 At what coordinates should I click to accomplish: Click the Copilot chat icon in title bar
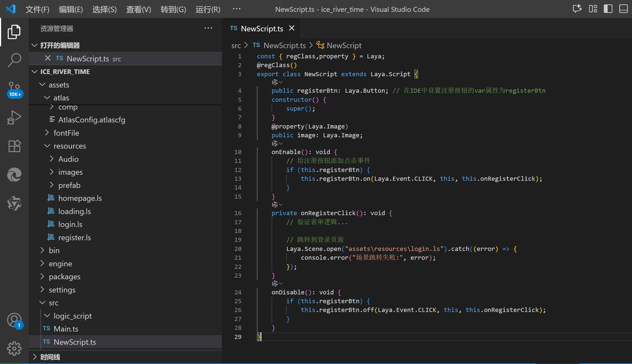577,9
